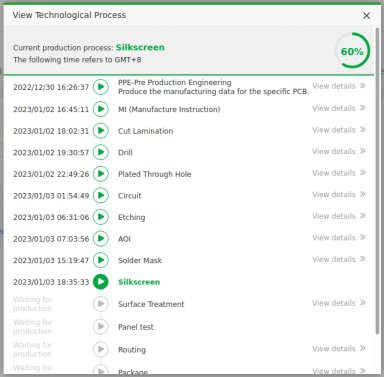Click the timestamp 2023/01/02 19:30:57
Screen dimensions: 384x377
click(51, 153)
